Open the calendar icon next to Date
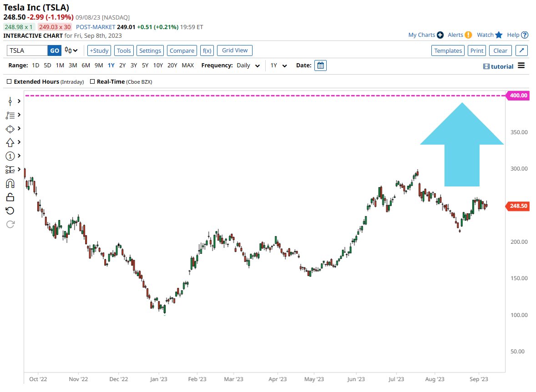Screen dimensions: 536x392 pyautogui.click(x=321, y=65)
